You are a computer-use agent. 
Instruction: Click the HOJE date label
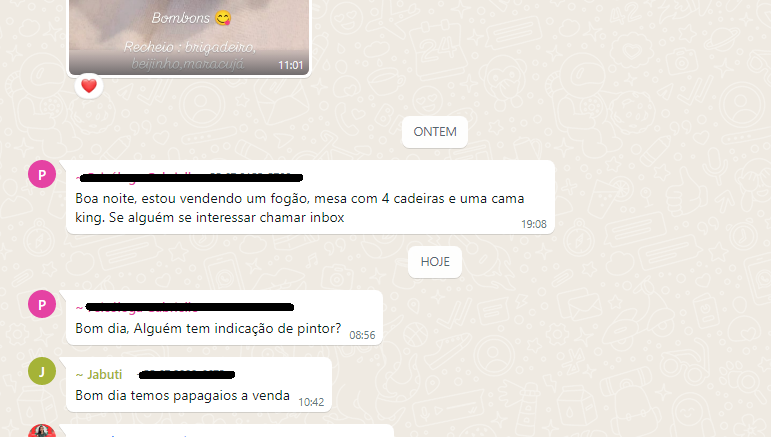coord(435,262)
